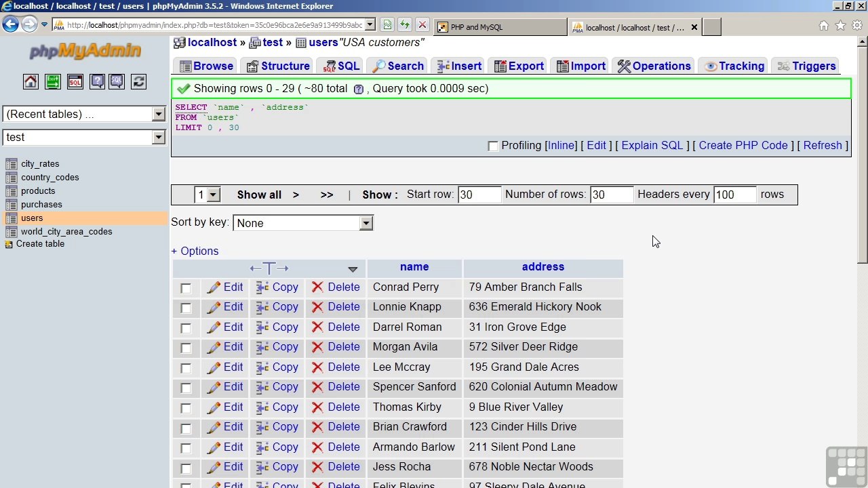
Task: Tick the checkbox for Brian Crawford row
Action: (x=186, y=428)
